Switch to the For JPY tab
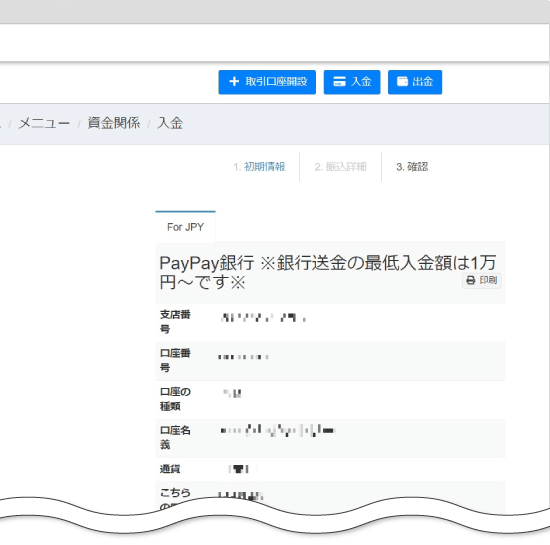The width and height of the screenshot is (550, 545). pos(185,227)
